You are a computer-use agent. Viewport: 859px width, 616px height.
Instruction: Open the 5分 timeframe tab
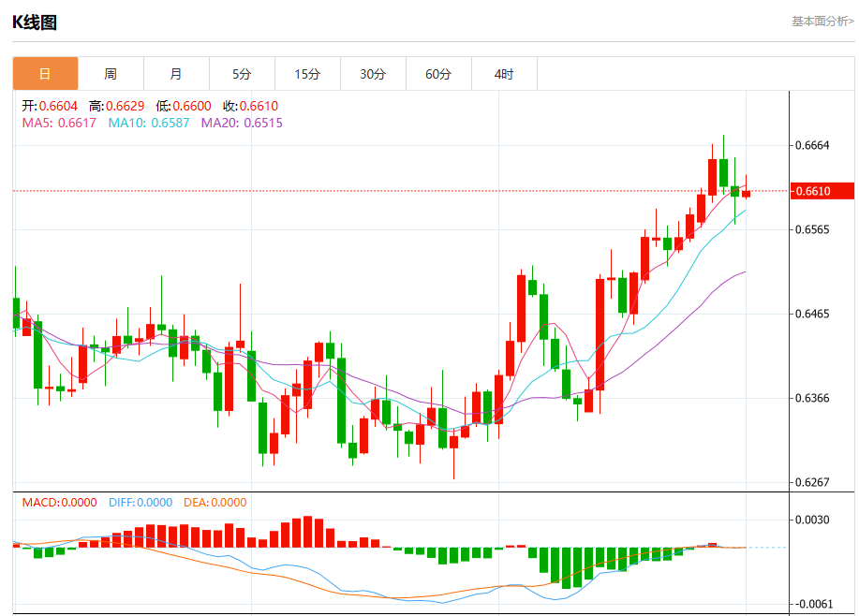pyautogui.click(x=242, y=73)
